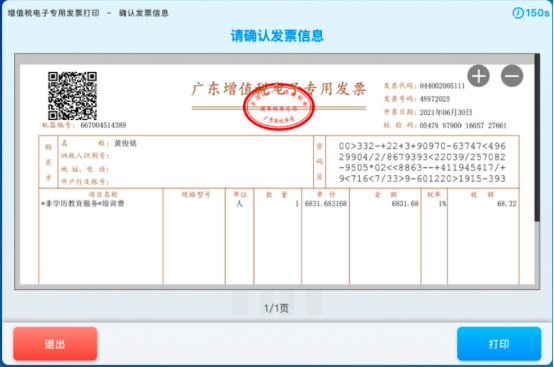This screenshot has width=554, height=367.
Task: Zoom out with the minus icon
Action: pyautogui.click(x=512, y=76)
